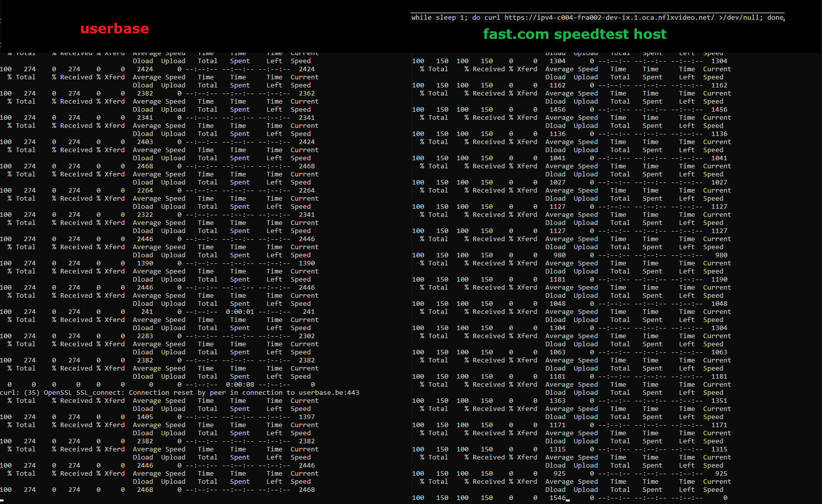The image size is (822, 504).
Task: Click the 0:00:01 time spent value
Action: click(x=240, y=312)
